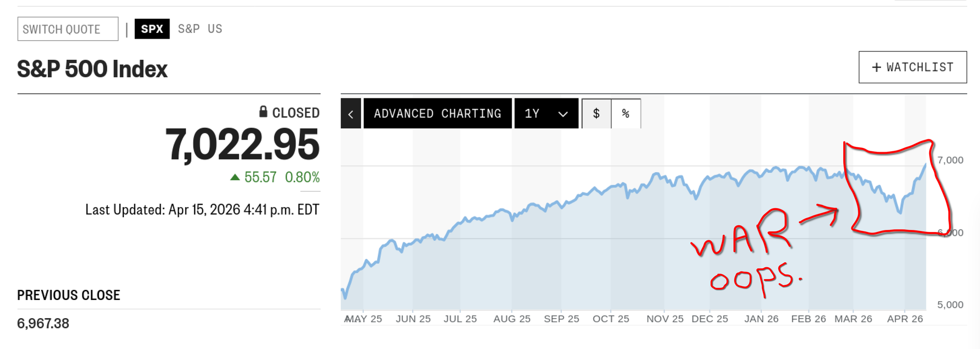The width and height of the screenshot is (980, 349).
Task: Open ADVANCED CHARTING
Action: pyautogui.click(x=438, y=113)
